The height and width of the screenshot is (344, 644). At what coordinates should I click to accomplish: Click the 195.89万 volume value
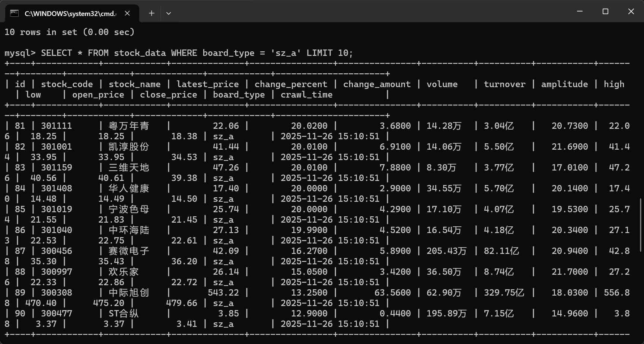tap(447, 314)
